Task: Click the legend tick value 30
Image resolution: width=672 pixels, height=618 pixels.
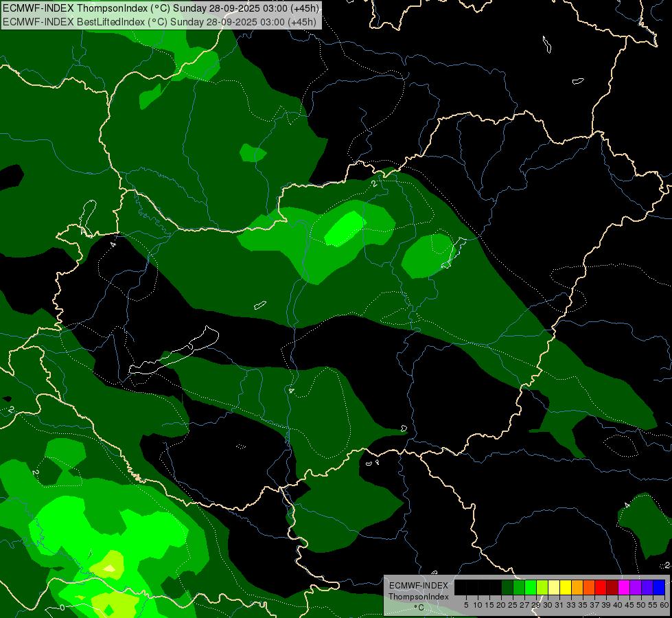Action: [x=548, y=605]
